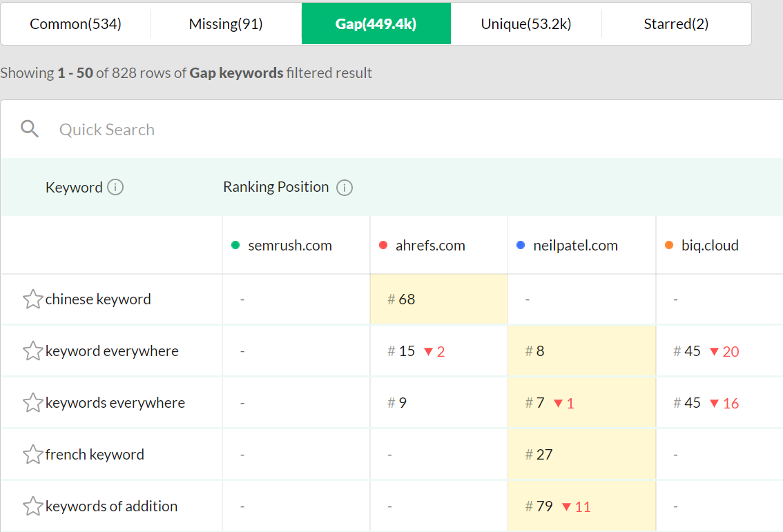783x532 pixels.
Task: Click the neilpatel.com column header
Action: (x=582, y=245)
